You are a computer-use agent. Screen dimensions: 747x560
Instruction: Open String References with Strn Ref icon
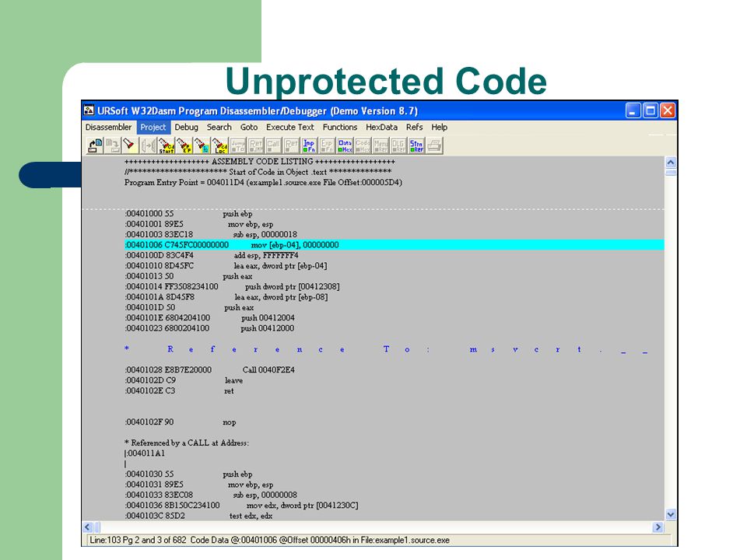tap(416, 145)
